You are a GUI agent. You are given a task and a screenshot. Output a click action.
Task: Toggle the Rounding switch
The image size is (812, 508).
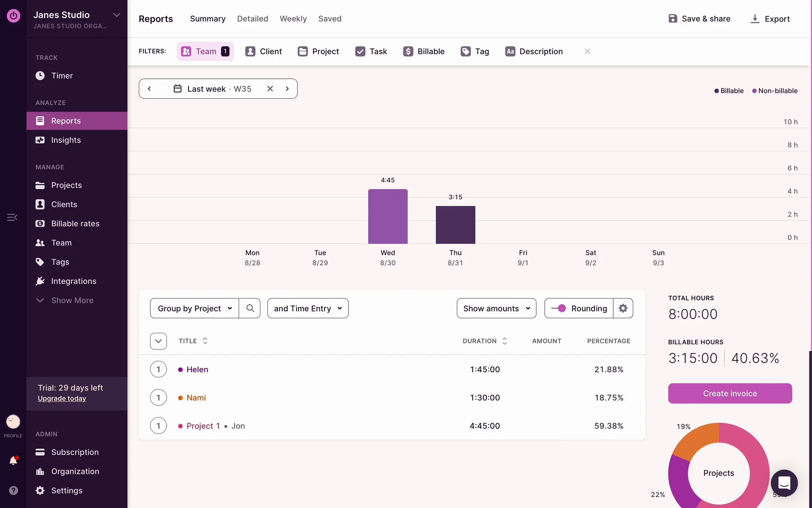559,308
